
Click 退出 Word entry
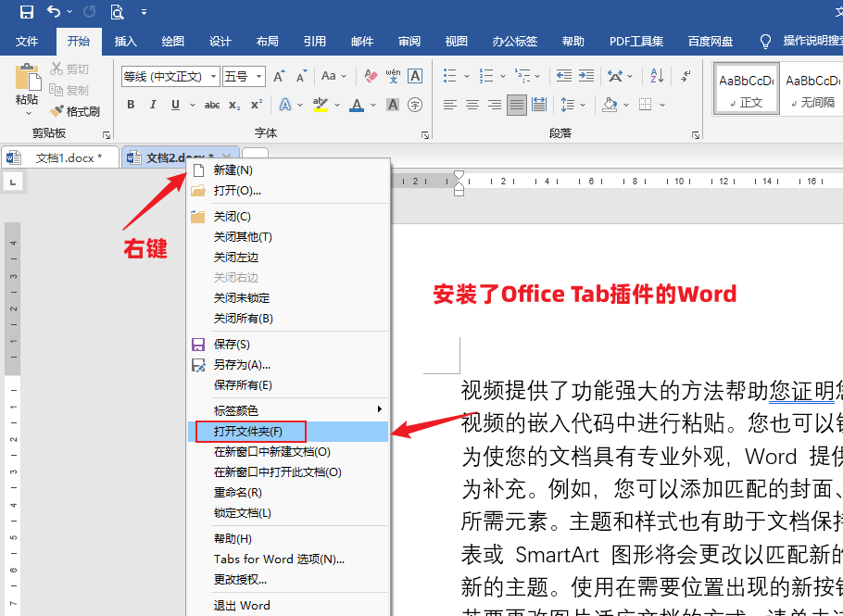[287, 606]
